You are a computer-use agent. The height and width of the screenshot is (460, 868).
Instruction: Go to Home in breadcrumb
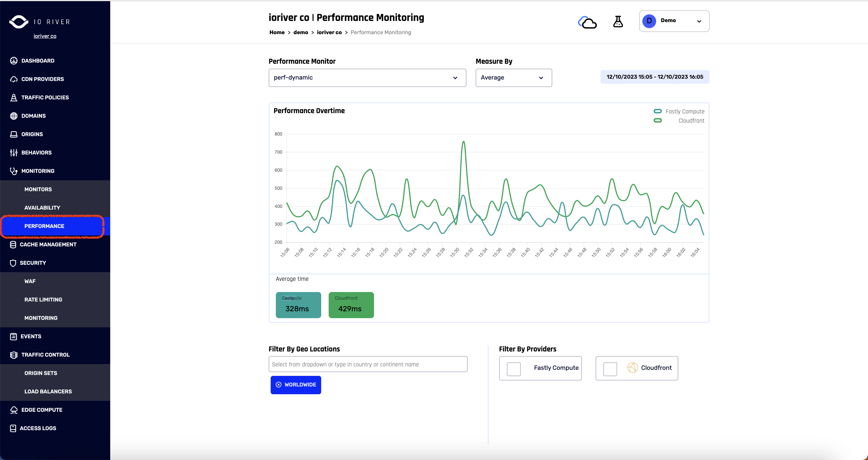coord(277,32)
